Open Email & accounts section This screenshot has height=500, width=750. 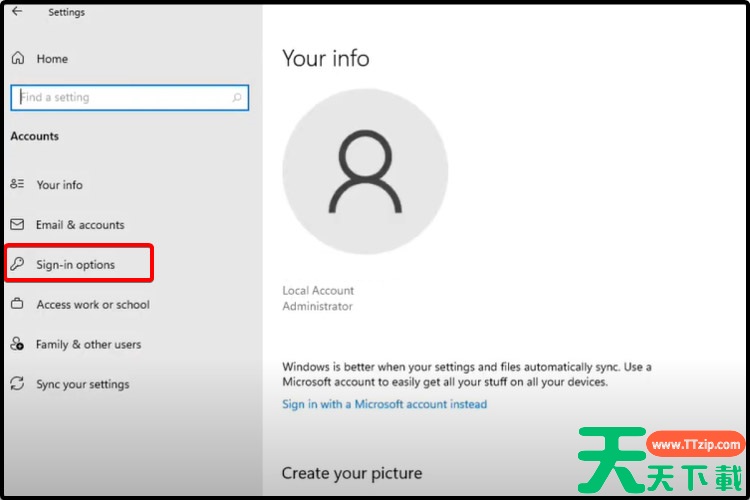(x=80, y=225)
